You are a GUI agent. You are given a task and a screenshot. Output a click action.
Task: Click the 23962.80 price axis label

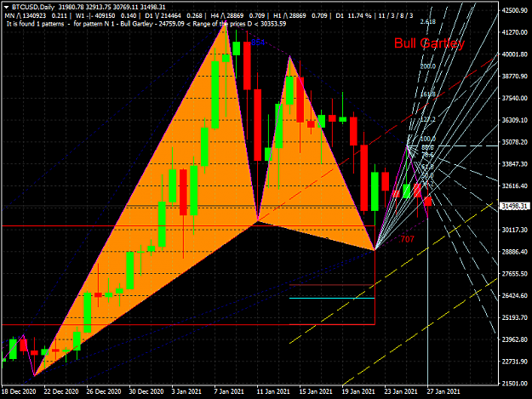click(x=515, y=339)
